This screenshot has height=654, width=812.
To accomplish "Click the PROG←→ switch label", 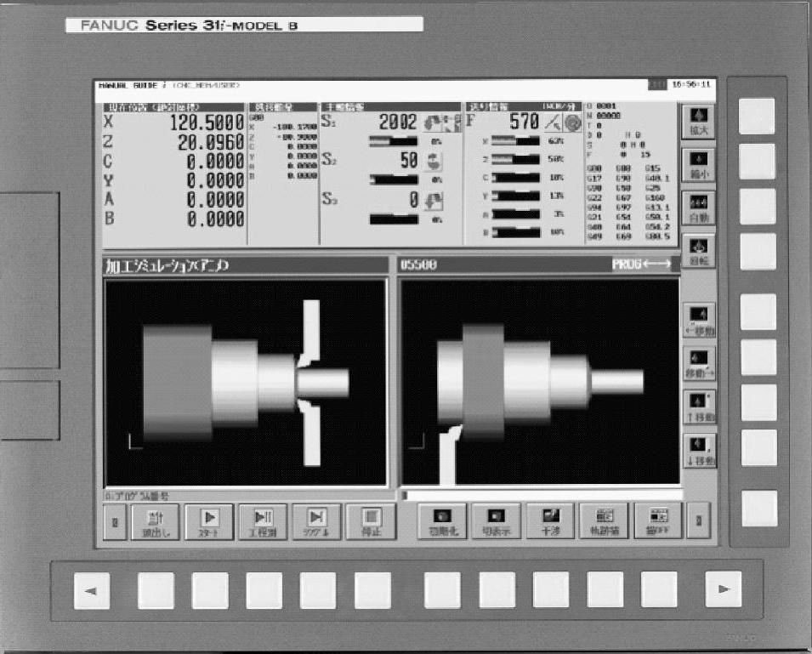I will pyautogui.click(x=641, y=264).
